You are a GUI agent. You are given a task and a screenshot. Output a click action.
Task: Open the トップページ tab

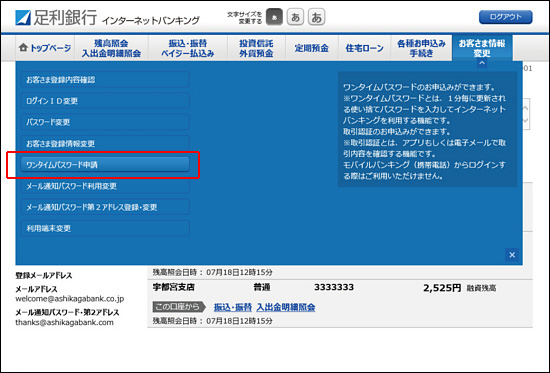45,48
